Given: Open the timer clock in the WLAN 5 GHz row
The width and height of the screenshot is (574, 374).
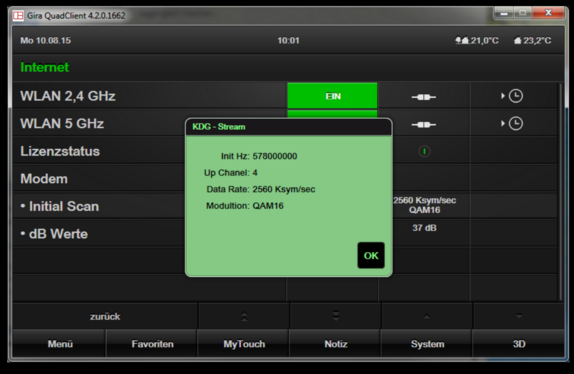Looking at the screenshot, I should [x=516, y=124].
